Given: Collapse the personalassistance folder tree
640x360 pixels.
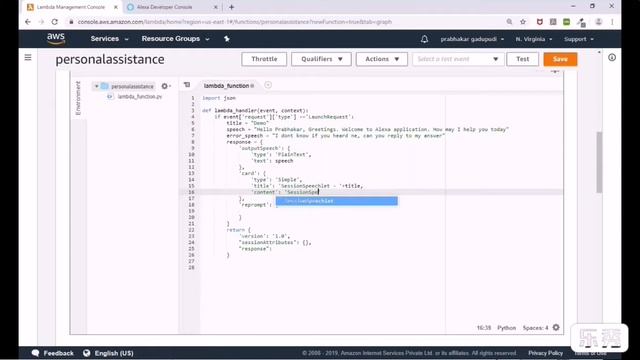Looking at the screenshot, I should [x=96, y=86].
